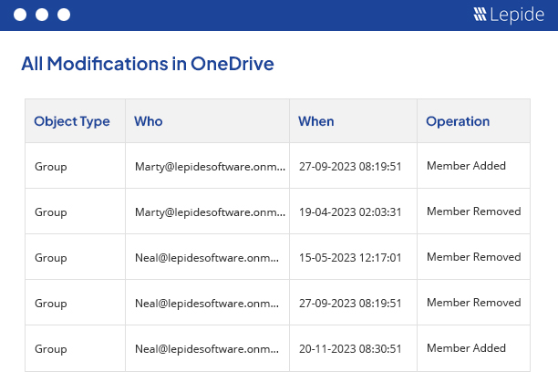Select Neal email in the 27-09-2023 row
The image size is (558, 392).
(207, 303)
